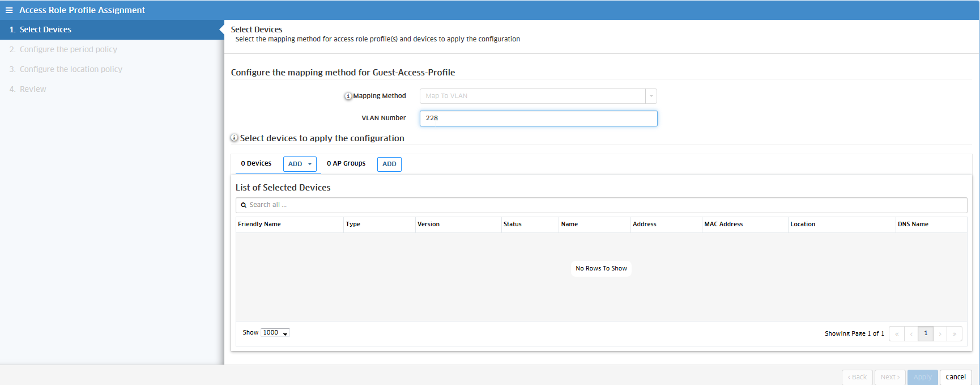This screenshot has height=385, width=980.
Task: Click in the VLAN Number field
Action: [x=538, y=119]
